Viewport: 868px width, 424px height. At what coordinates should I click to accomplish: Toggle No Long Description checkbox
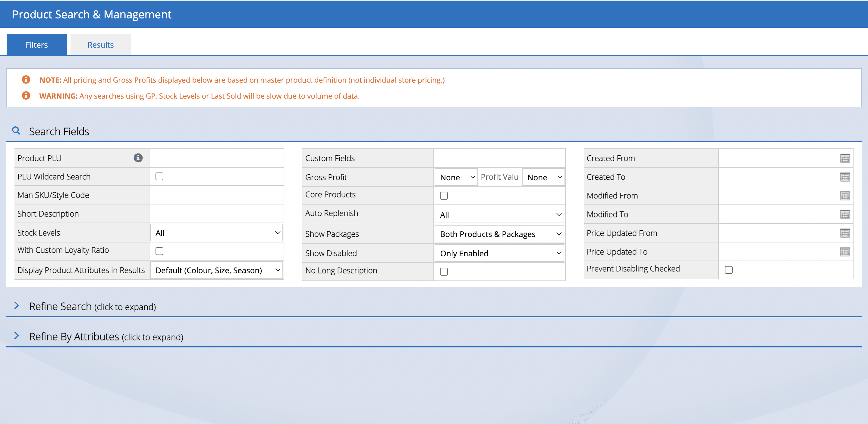[x=444, y=271]
